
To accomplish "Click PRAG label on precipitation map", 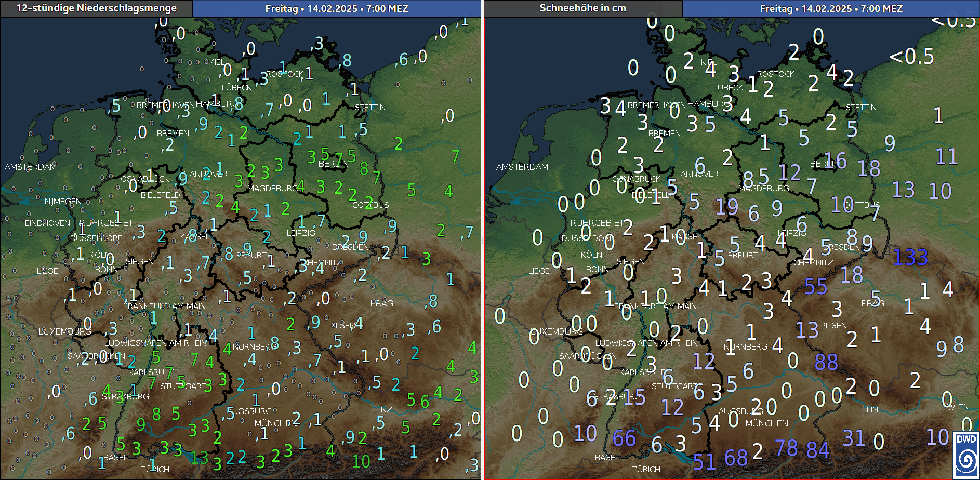I will (x=382, y=303).
